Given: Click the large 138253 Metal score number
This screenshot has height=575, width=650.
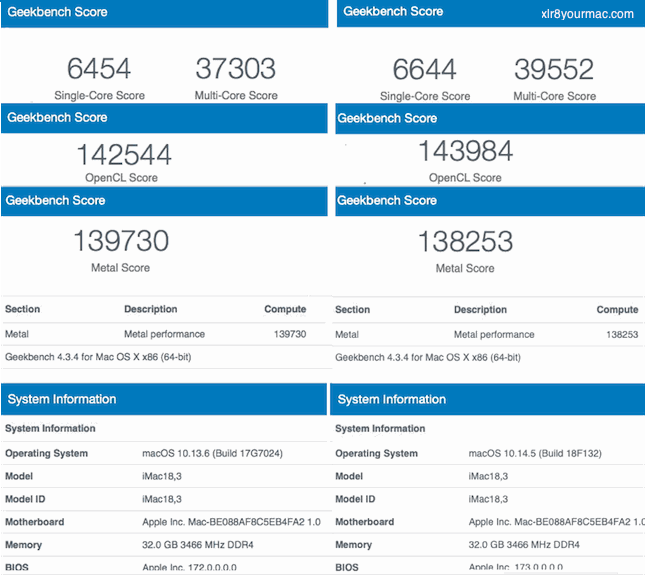Looking at the screenshot, I should pyautogui.click(x=465, y=242).
